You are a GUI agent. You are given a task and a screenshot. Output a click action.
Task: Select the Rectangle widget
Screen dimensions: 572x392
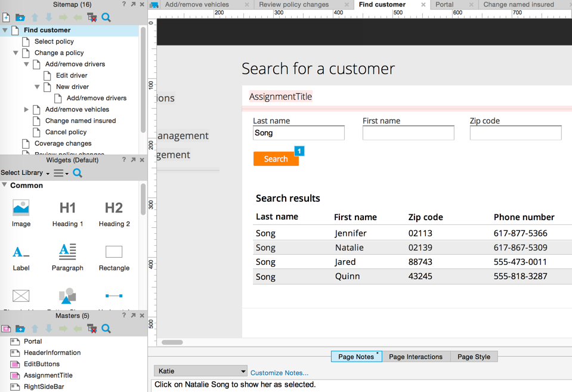tap(114, 258)
